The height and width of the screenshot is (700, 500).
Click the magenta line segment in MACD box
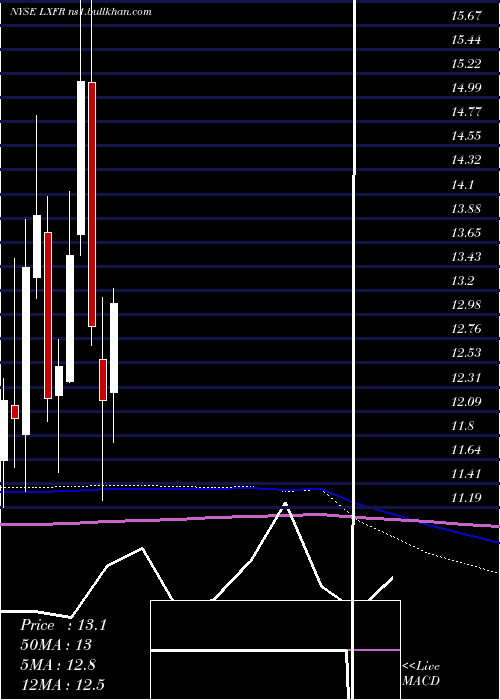374,650
